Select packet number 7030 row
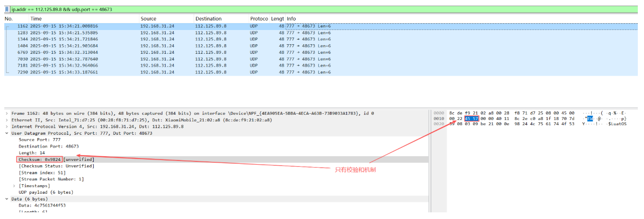The width and height of the screenshot is (644, 219). point(321,59)
